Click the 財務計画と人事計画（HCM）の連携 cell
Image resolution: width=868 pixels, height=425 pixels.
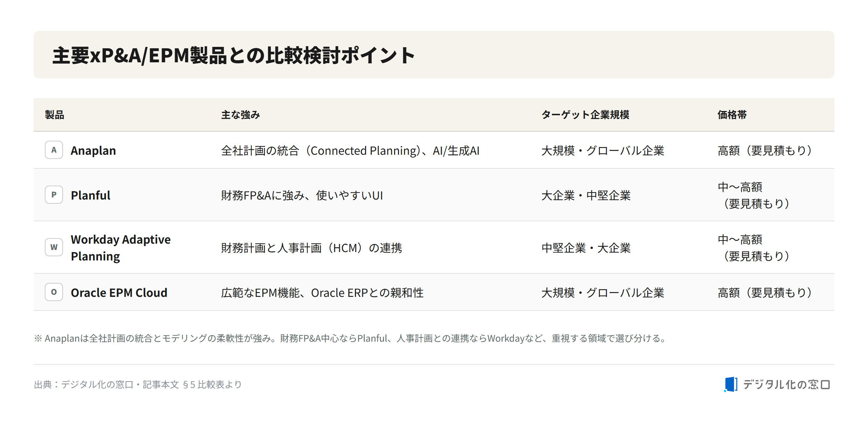click(311, 248)
